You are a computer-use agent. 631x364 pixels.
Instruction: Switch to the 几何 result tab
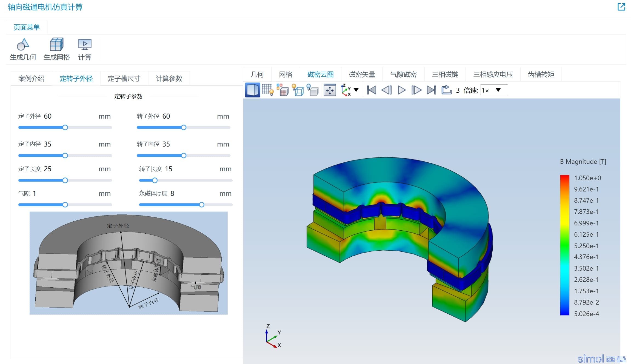pyautogui.click(x=257, y=74)
